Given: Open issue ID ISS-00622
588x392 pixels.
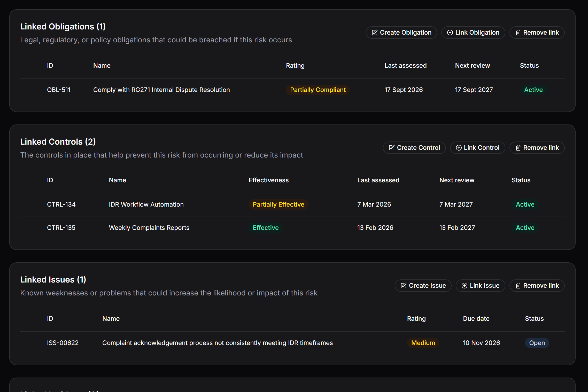Looking at the screenshot, I should tap(63, 343).
